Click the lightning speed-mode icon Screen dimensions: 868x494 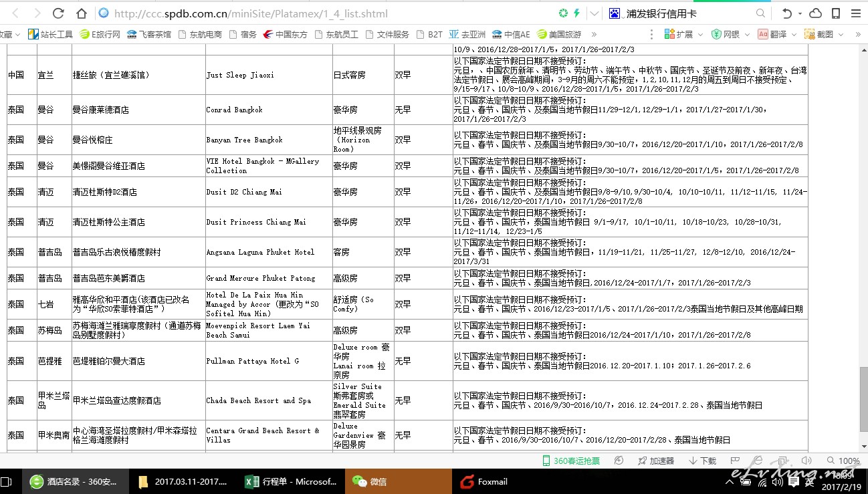tap(576, 13)
